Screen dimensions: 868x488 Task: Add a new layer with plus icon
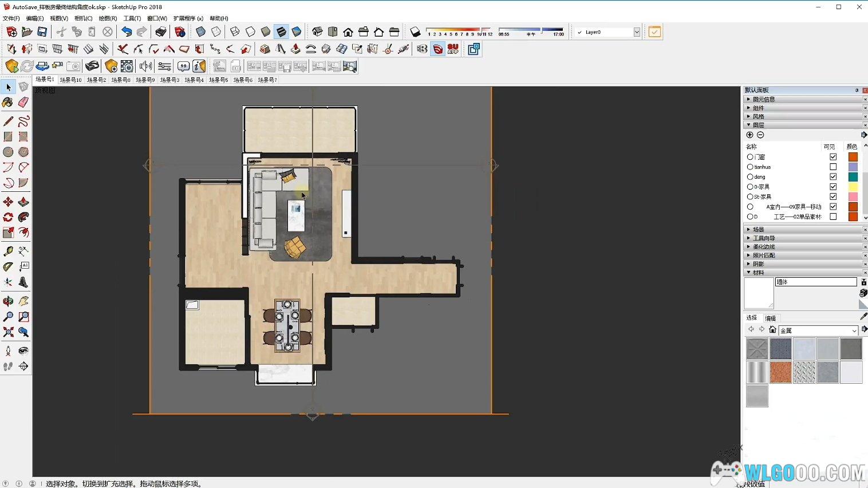[x=749, y=135]
